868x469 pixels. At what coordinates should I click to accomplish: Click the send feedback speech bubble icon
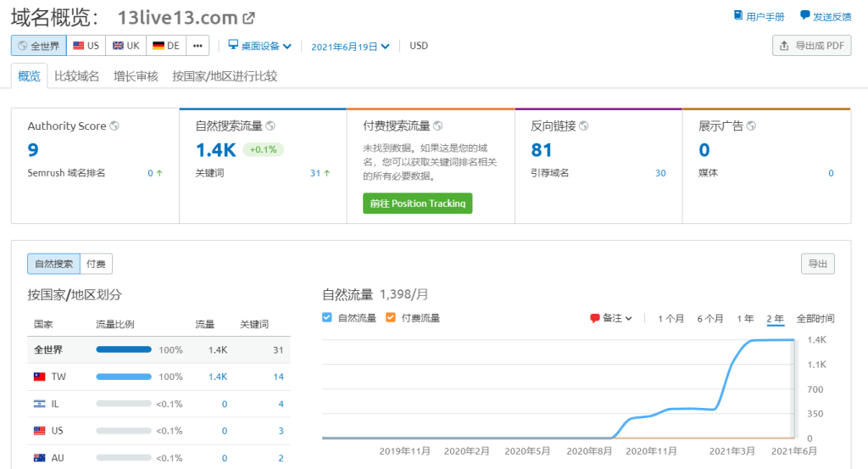(x=805, y=15)
